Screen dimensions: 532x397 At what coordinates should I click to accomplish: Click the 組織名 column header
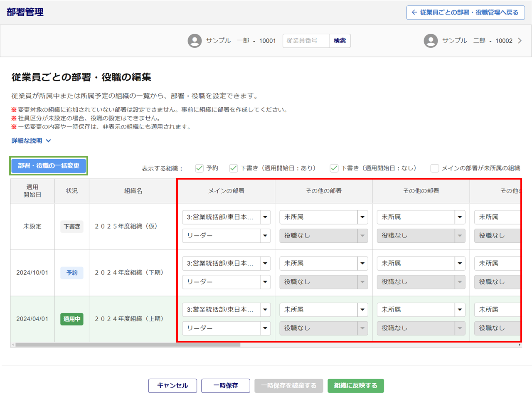coord(133,191)
